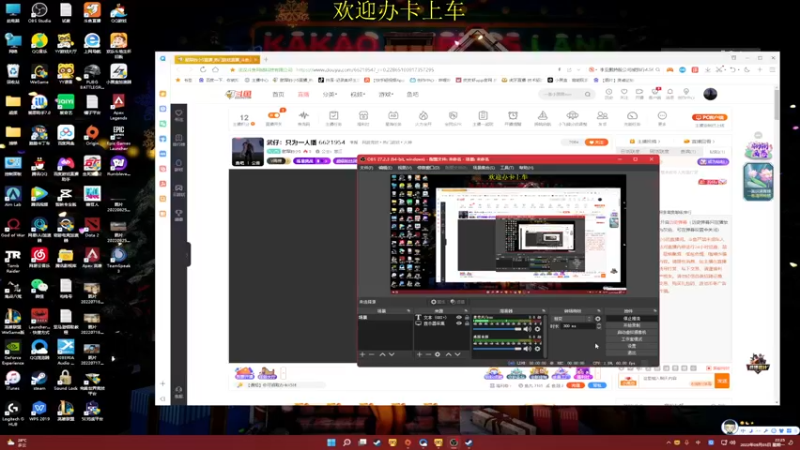Open transition properties gear in OBS

pyautogui.click(x=598, y=319)
